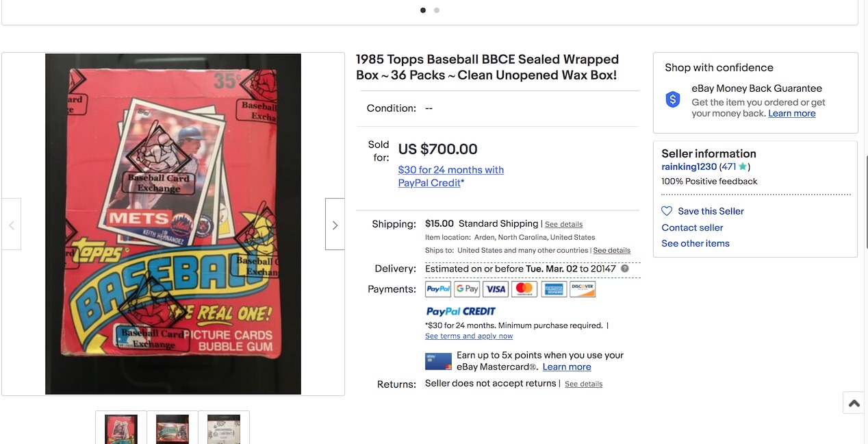Click the Mastercard payment icon

524,289
